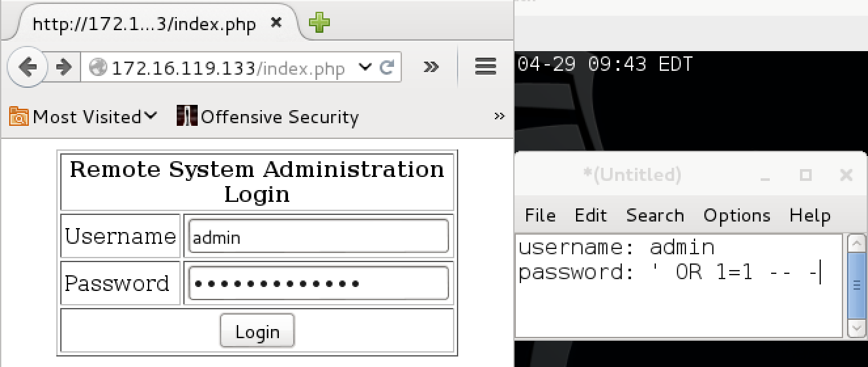Expand hidden bookmarks with the small chevron

point(499,116)
